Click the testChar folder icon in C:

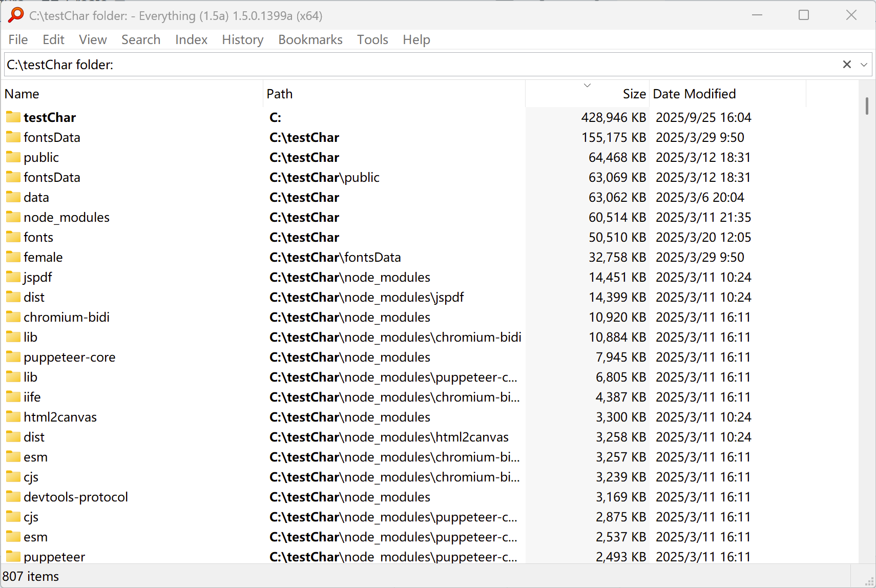point(13,117)
